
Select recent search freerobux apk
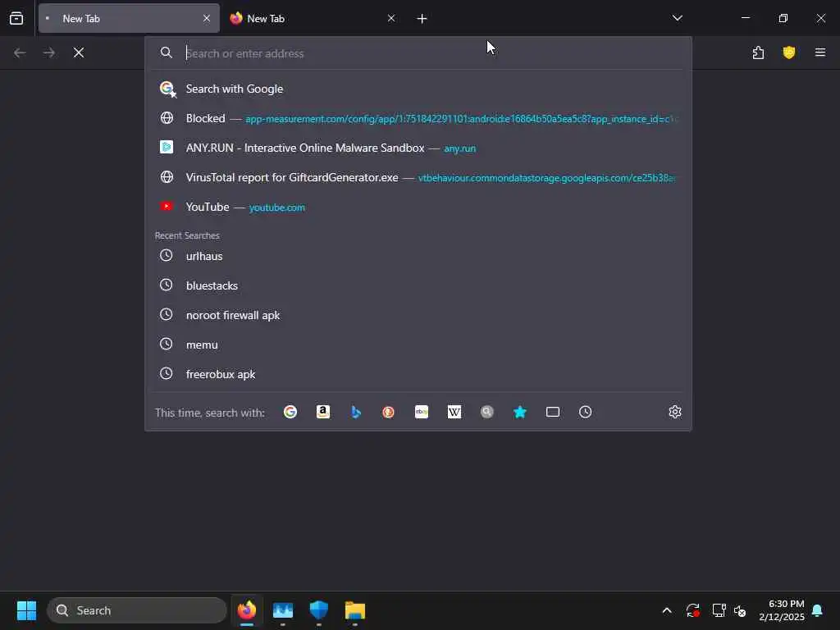(418, 374)
